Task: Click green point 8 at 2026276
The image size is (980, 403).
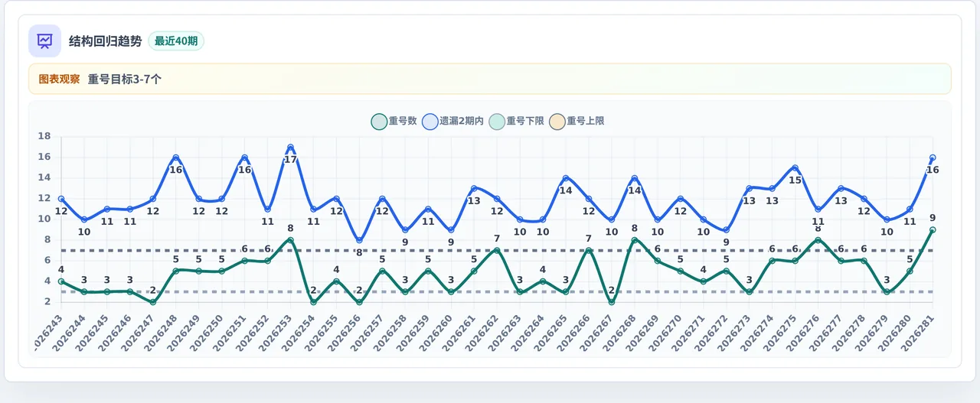Action: coord(818,240)
